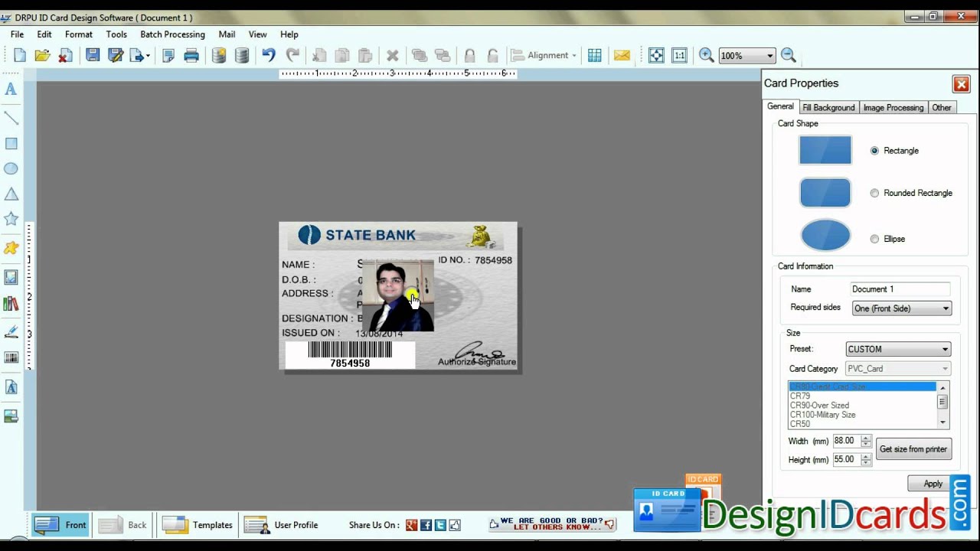
Task: Click the fit-to-window icon
Action: (x=656, y=55)
